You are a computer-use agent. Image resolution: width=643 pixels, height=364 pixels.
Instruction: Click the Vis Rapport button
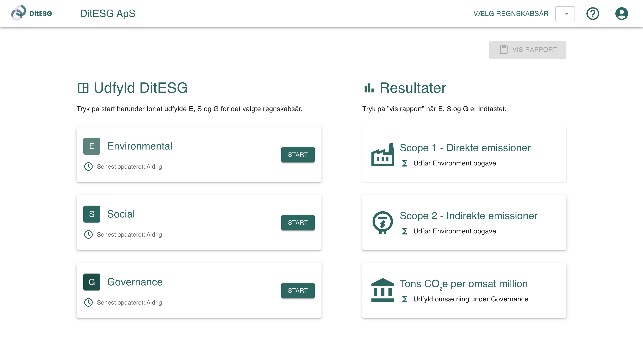527,50
